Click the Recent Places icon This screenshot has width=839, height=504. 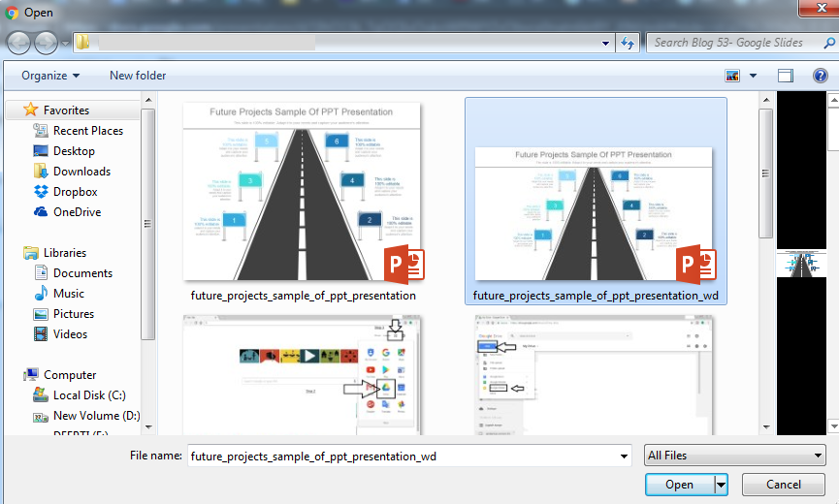pyautogui.click(x=41, y=130)
